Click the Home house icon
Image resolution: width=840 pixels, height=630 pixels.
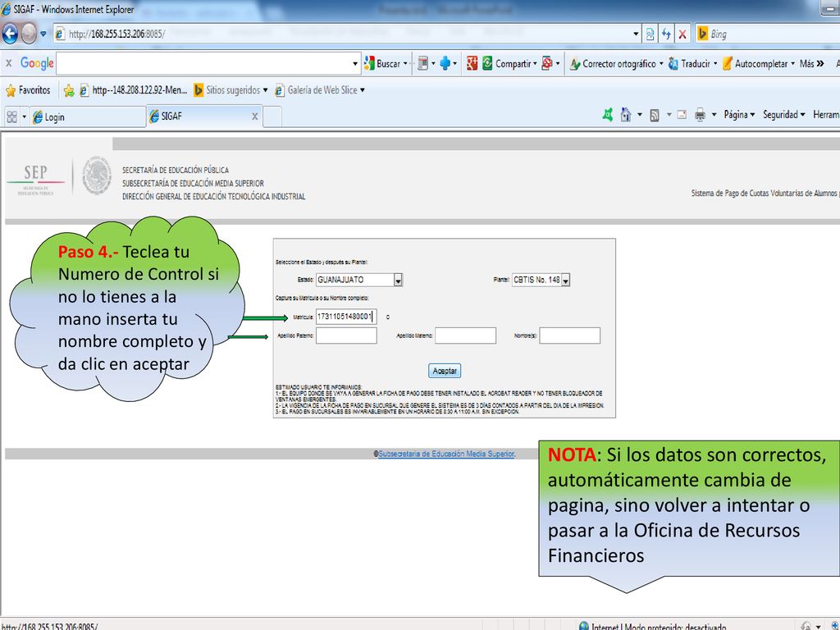[x=625, y=114]
